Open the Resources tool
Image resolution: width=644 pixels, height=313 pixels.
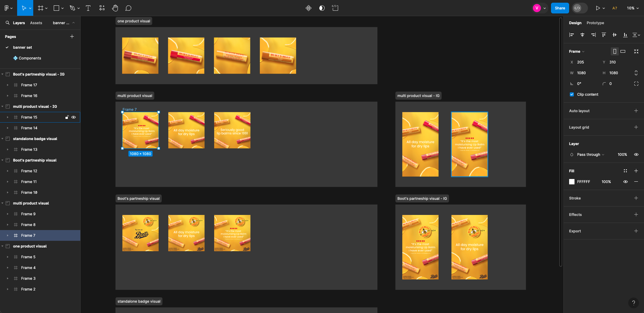(102, 8)
